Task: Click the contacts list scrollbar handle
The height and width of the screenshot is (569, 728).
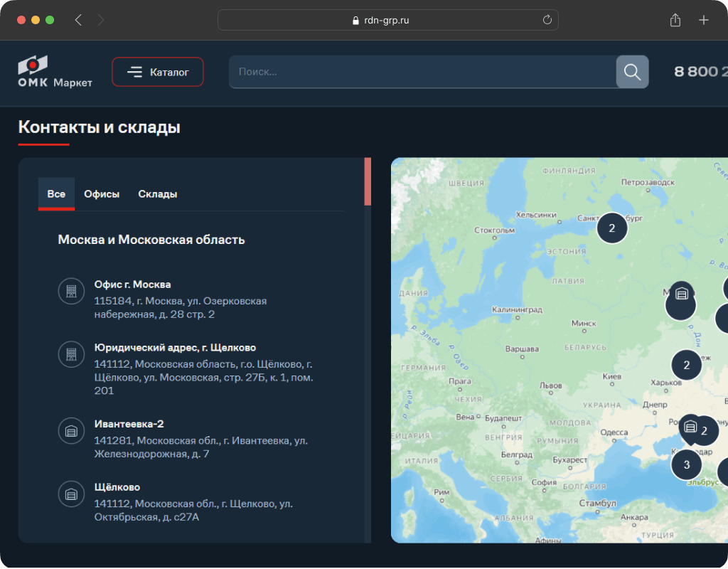Action: [x=368, y=182]
